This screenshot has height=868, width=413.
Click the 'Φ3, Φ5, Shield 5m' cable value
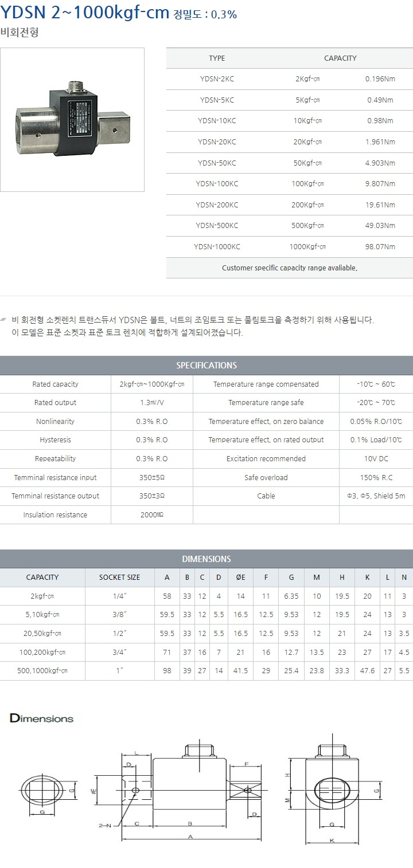pyautogui.click(x=376, y=496)
